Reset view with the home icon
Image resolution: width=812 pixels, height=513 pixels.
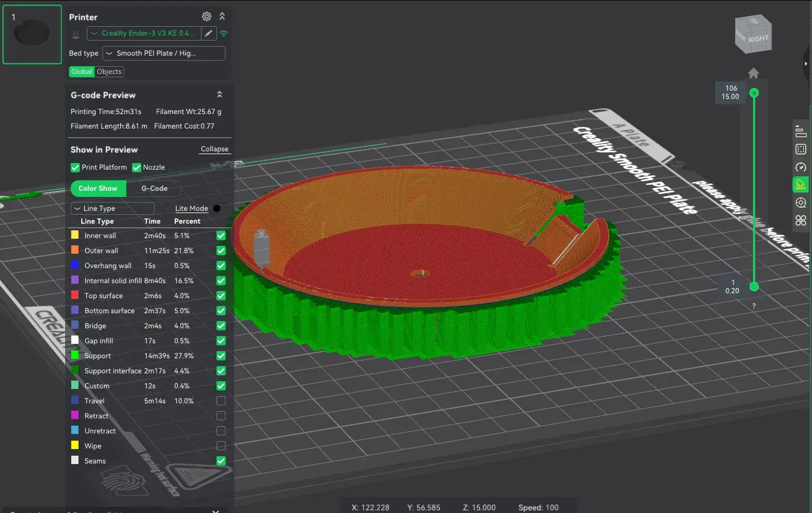point(754,73)
